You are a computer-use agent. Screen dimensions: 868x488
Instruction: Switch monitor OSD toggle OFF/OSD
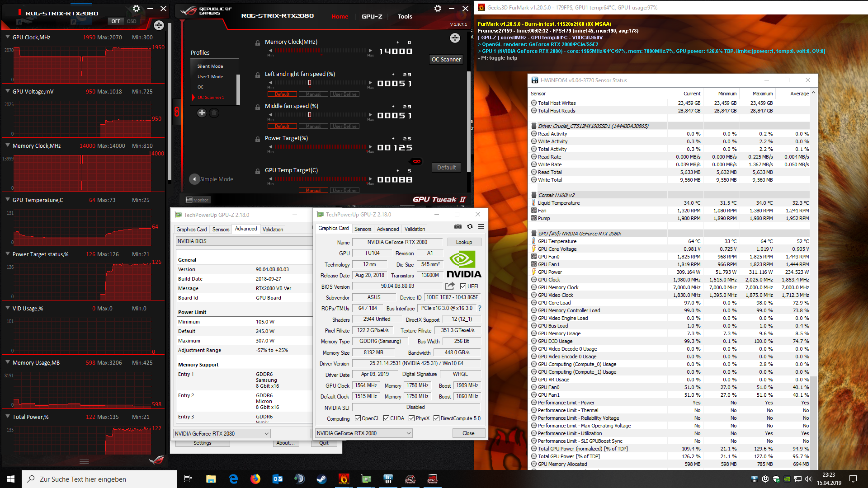(x=123, y=21)
